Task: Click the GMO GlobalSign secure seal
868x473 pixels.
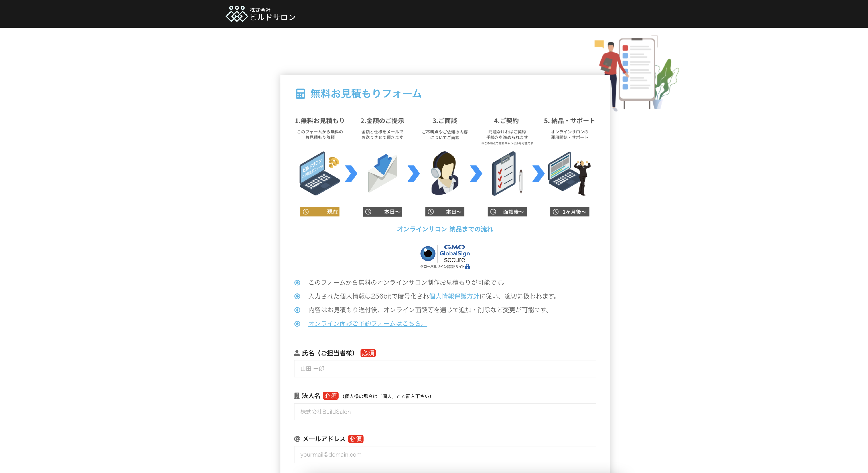Action: pos(445,256)
